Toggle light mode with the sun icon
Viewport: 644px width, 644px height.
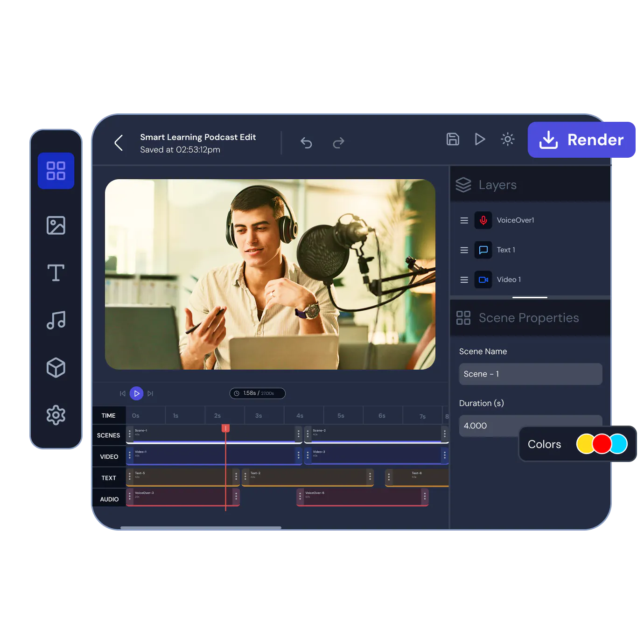[x=508, y=139]
